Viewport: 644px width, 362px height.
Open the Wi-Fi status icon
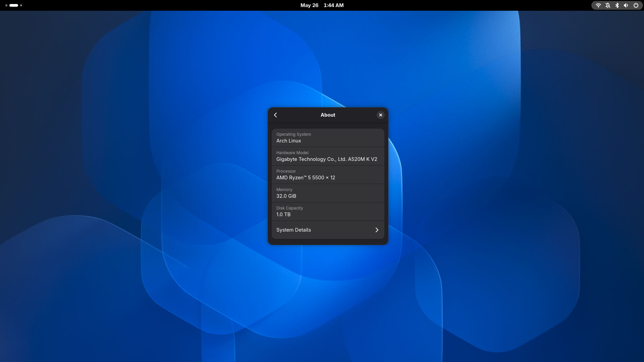click(598, 5)
